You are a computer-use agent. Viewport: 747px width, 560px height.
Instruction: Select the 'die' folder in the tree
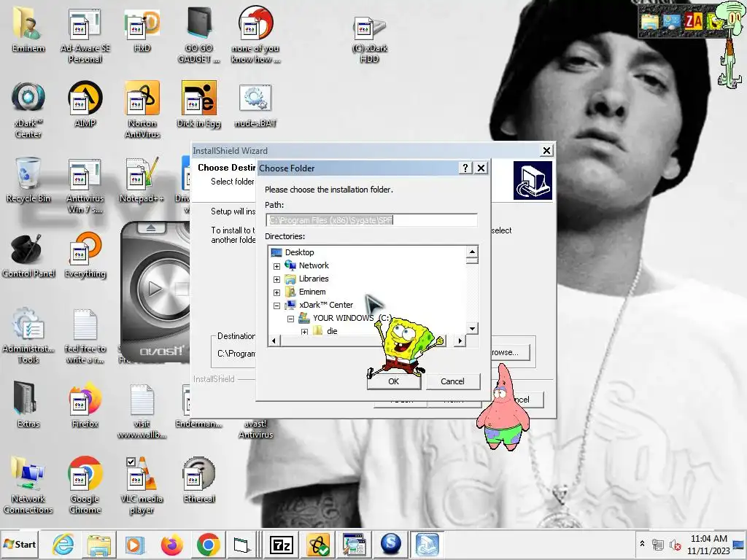click(332, 331)
